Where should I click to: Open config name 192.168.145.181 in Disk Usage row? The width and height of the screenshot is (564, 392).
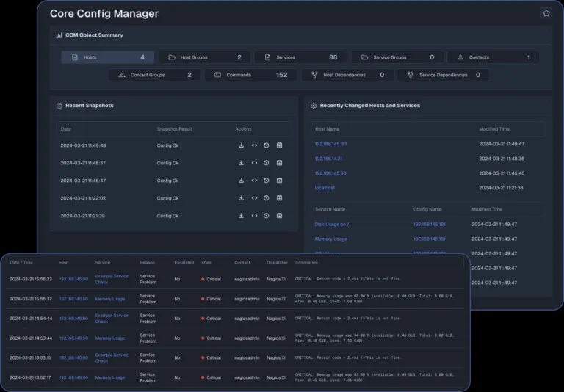(x=430, y=225)
